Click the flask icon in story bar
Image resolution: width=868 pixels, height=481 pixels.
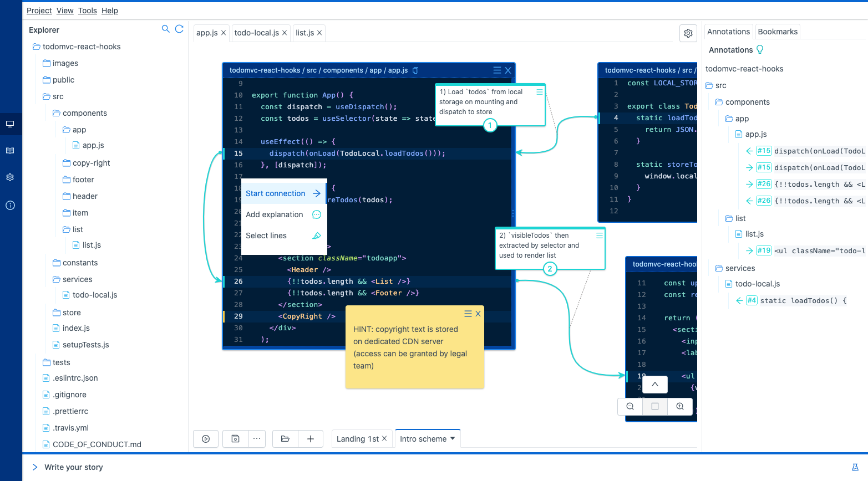tap(855, 467)
